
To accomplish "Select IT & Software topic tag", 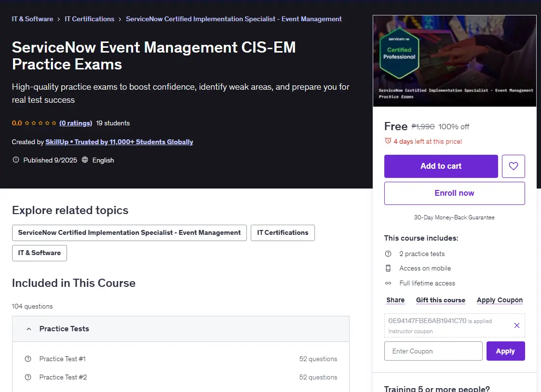I will click(40, 253).
